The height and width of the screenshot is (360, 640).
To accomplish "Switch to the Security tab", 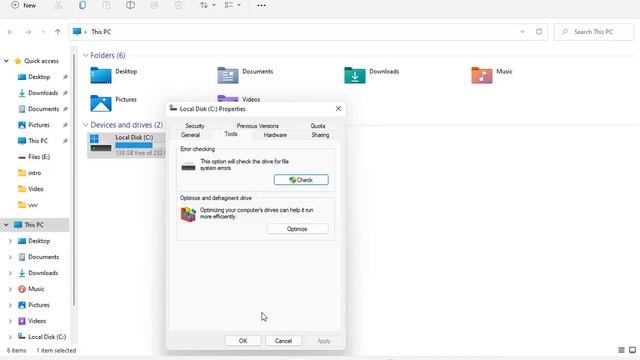I will point(195,126).
